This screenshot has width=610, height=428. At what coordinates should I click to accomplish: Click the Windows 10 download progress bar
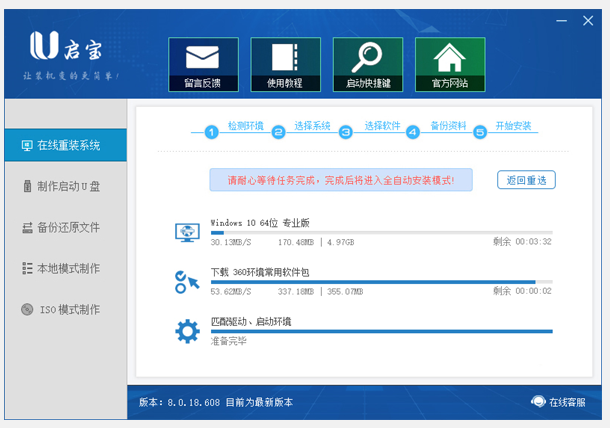381,233
